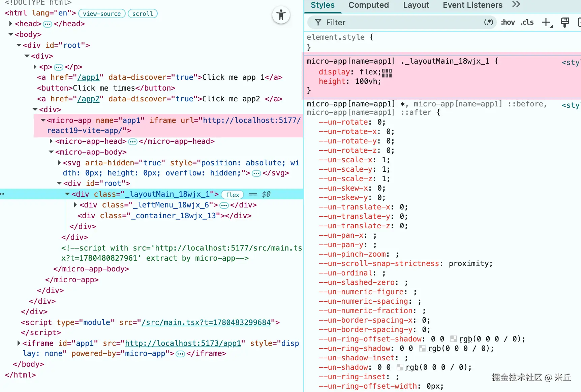Click the flex badge on _layoutMain div

click(x=233, y=195)
